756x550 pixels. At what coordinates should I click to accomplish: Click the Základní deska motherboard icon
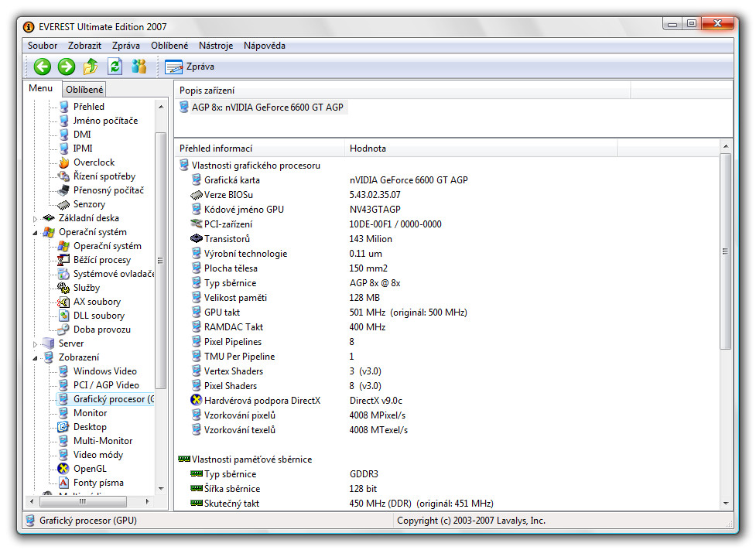click(x=49, y=218)
